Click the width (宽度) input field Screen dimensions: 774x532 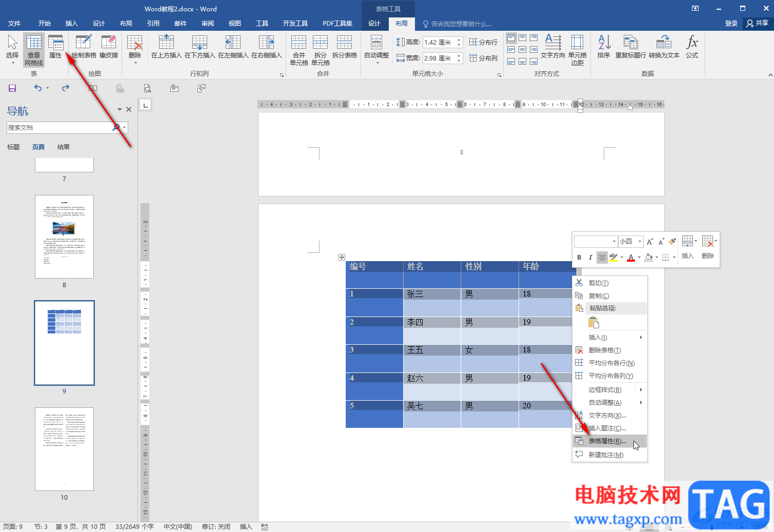point(439,58)
